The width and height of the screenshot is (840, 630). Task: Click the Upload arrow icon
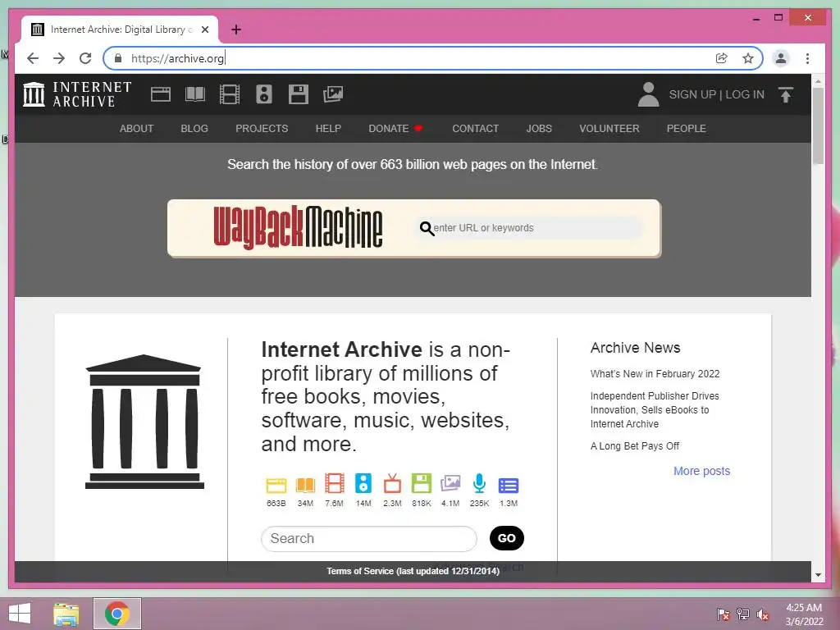click(785, 95)
